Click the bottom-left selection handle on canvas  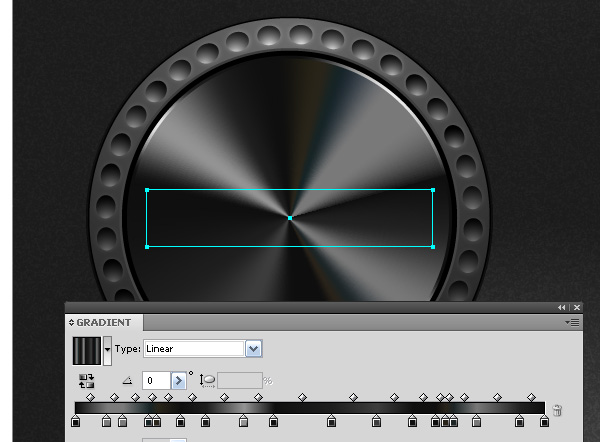point(147,247)
